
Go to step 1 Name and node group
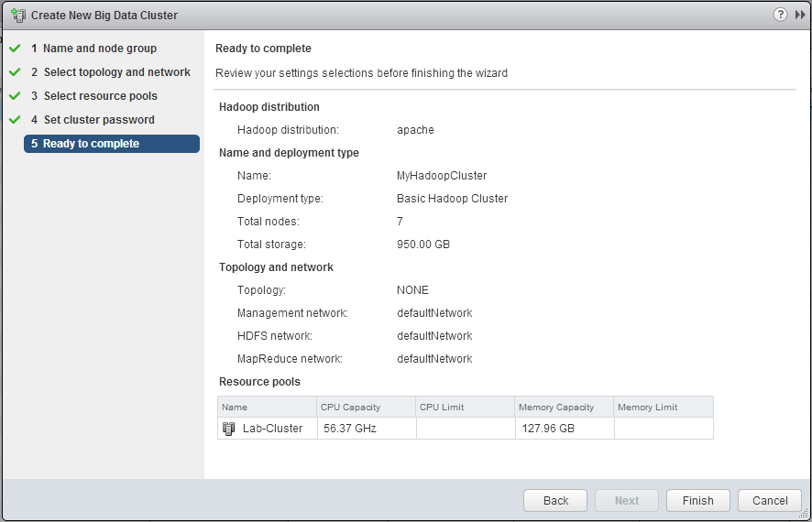[x=93, y=49]
